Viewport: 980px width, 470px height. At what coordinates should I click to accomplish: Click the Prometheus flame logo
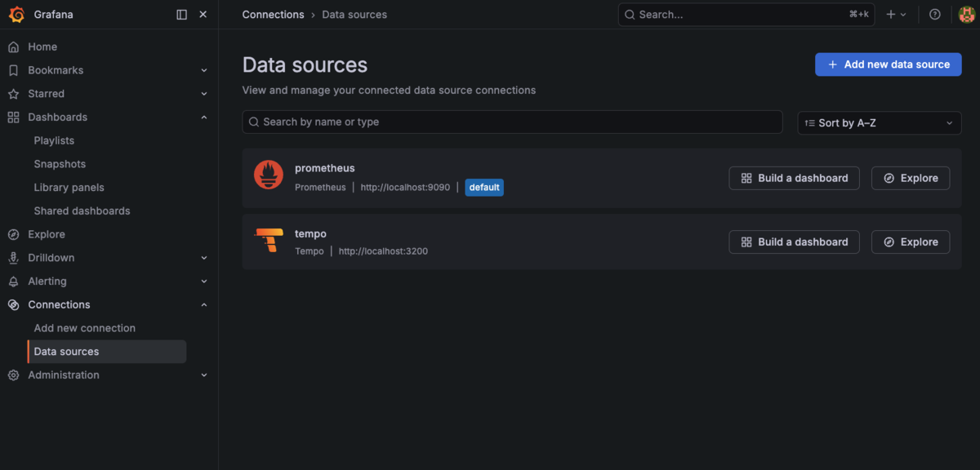(x=269, y=175)
